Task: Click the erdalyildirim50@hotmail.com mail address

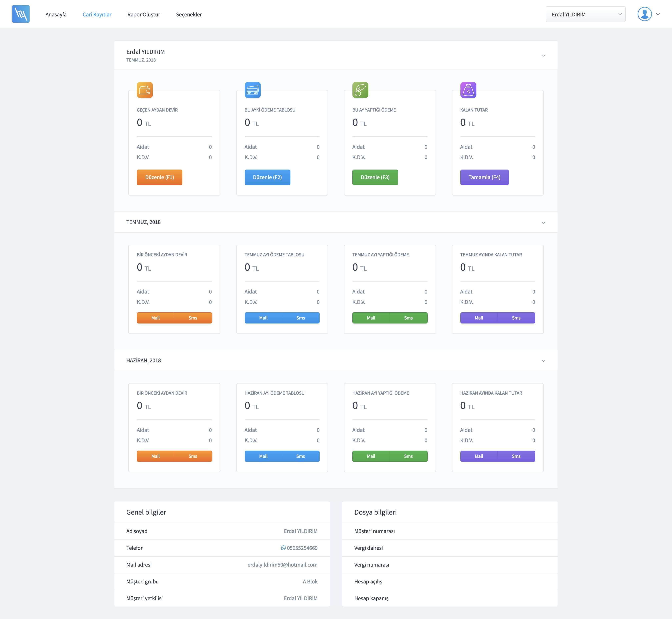Action: pyautogui.click(x=282, y=565)
